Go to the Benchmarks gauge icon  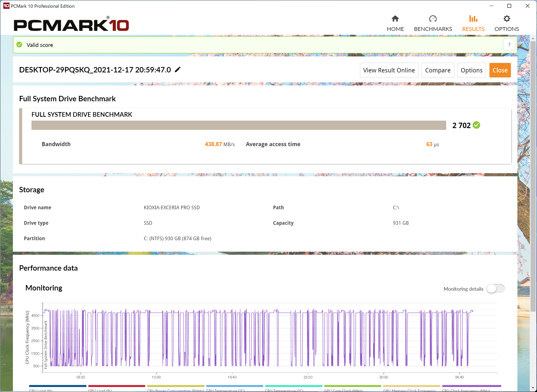[433, 19]
